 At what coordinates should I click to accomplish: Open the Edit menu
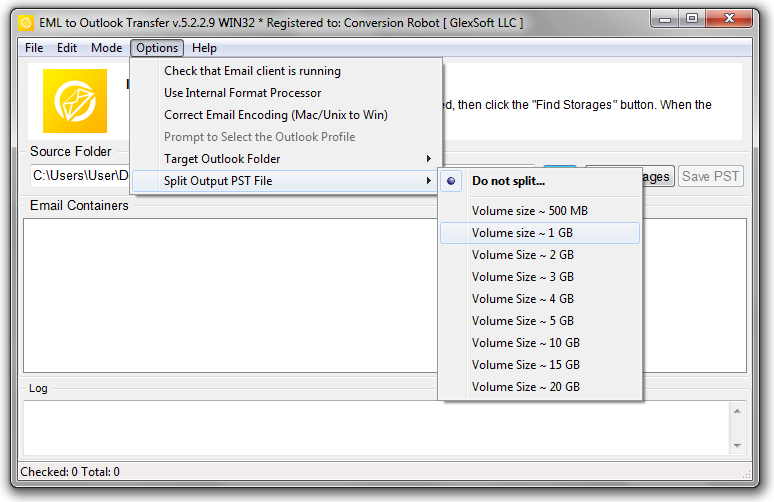coord(67,48)
